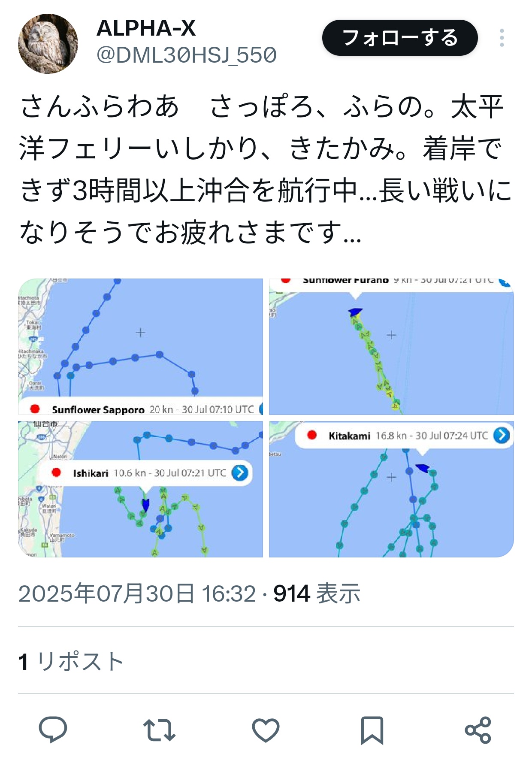Click the blue arrow beside Ishikari label
Screen dimensions: 532x763
coord(240,473)
